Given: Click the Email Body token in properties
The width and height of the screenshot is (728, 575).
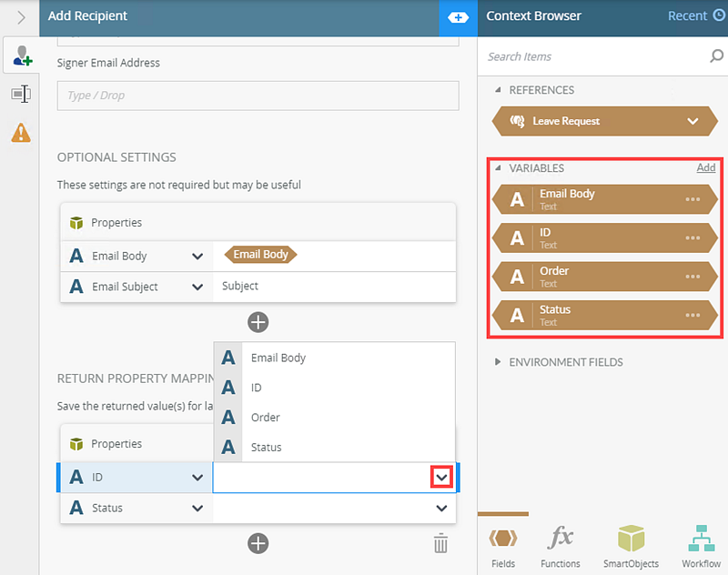Looking at the screenshot, I should tap(260, 255).
